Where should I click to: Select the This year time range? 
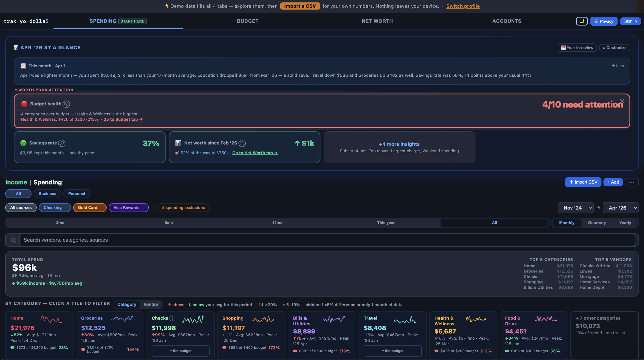point(386,223)
